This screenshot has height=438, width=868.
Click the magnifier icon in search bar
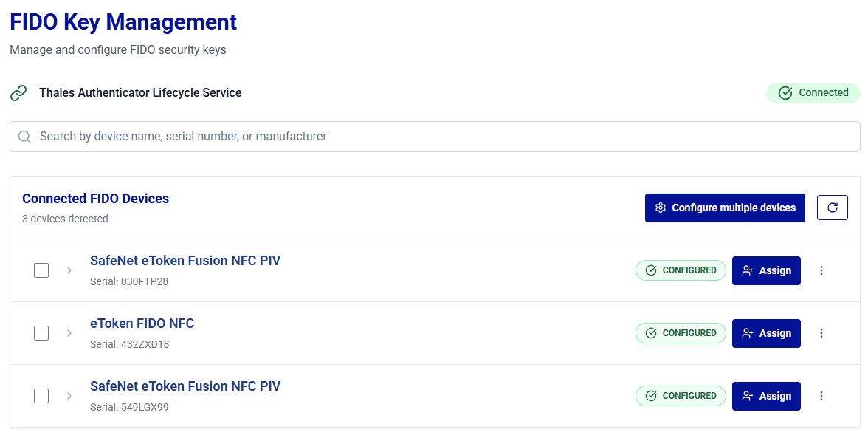(24, 137)
